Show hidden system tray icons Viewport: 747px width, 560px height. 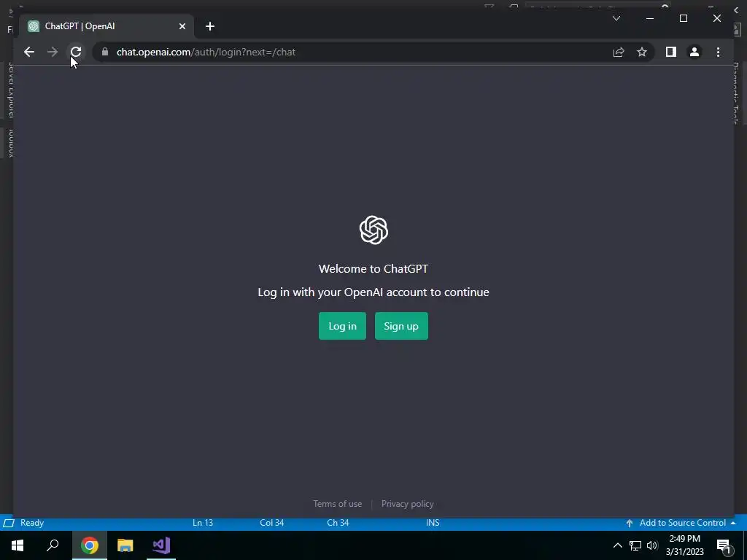click(x=617, y=545)
